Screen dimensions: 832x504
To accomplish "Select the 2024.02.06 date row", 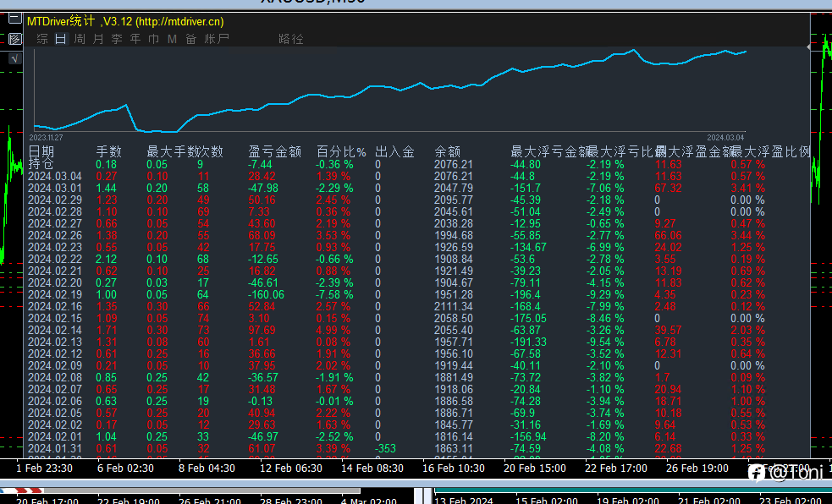I will click(55, 401).
